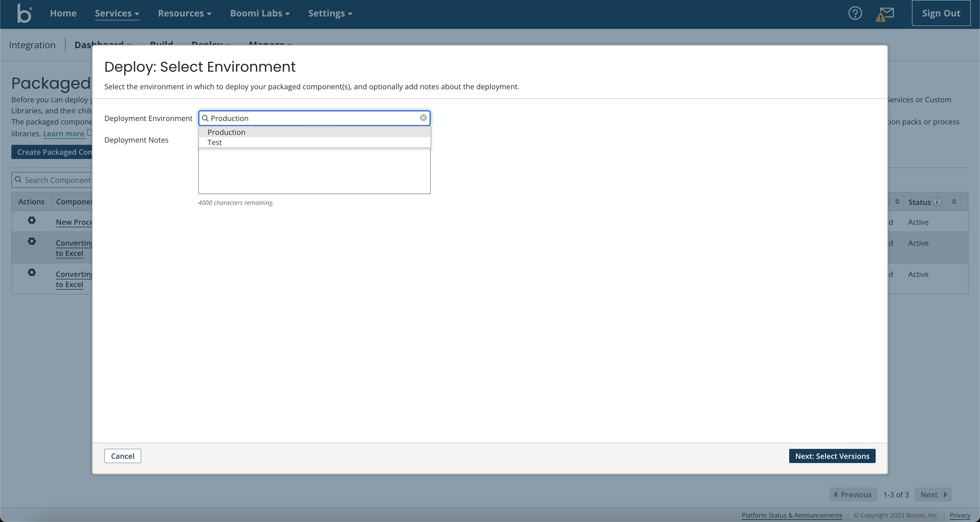Click the gear icon for New Process row

point(31,220)
